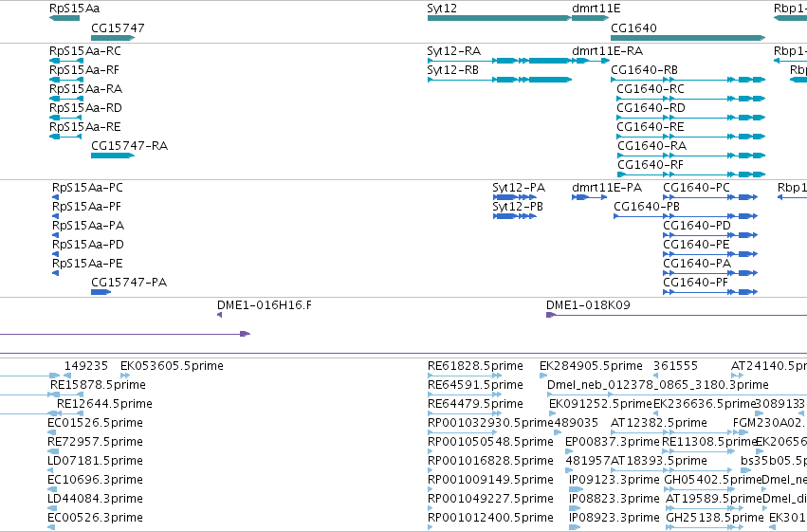This screenshot has height=532, width=807.
Task: Click EST RE64591.5prime
Action: [475, 385]
